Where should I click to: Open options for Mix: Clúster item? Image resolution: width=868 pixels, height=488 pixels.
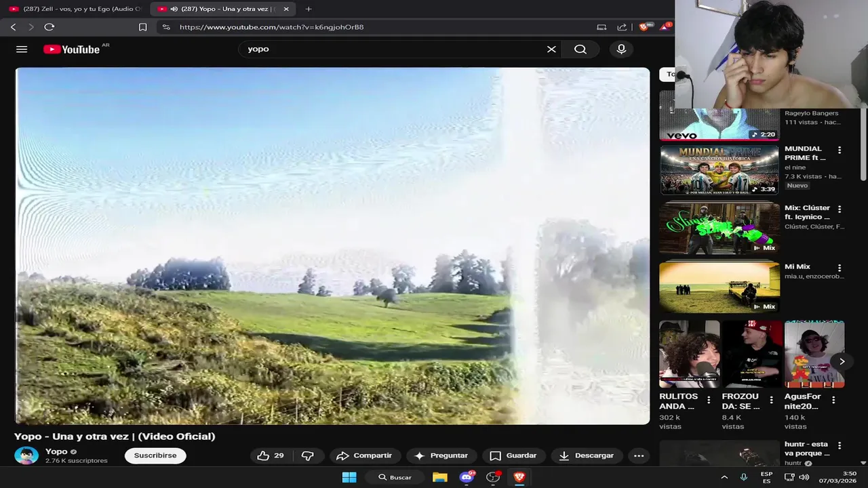click(x=840, y=209)
